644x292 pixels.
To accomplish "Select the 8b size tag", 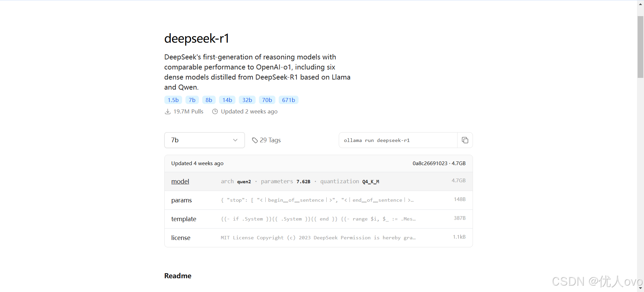I will [x=209, y=100].
